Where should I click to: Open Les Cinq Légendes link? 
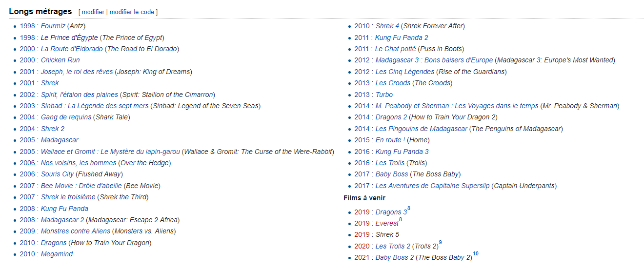(x=406, y=72)
